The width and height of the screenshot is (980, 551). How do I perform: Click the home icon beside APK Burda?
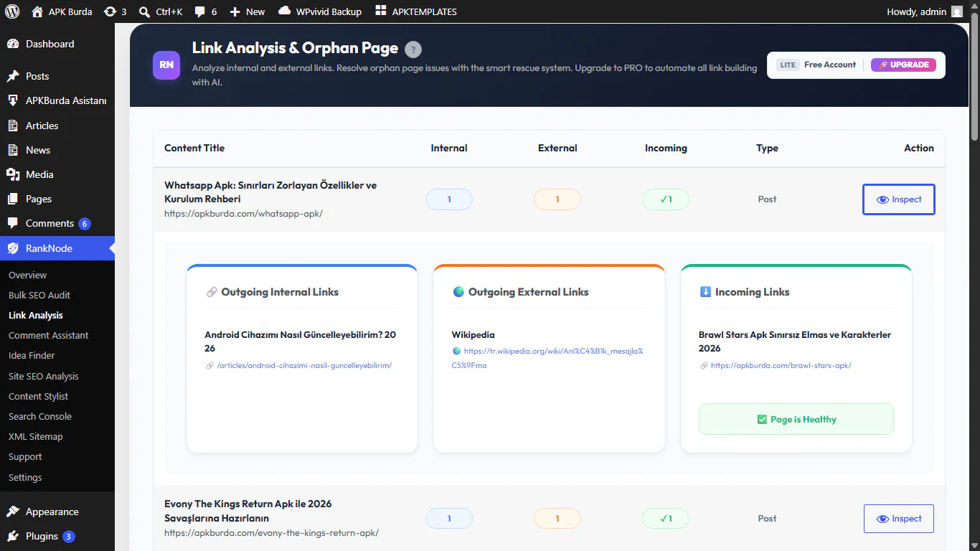click(37, 11)
